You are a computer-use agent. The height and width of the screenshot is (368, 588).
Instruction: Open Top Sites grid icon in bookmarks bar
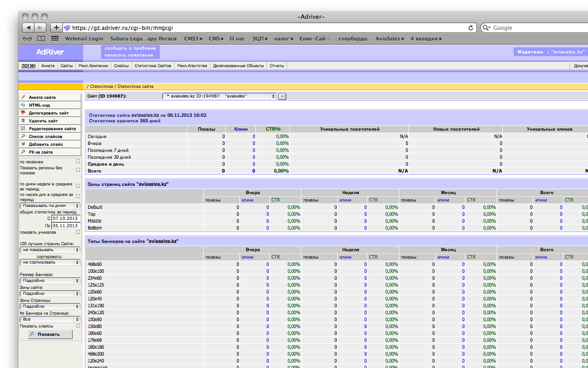tap(55, 39)
